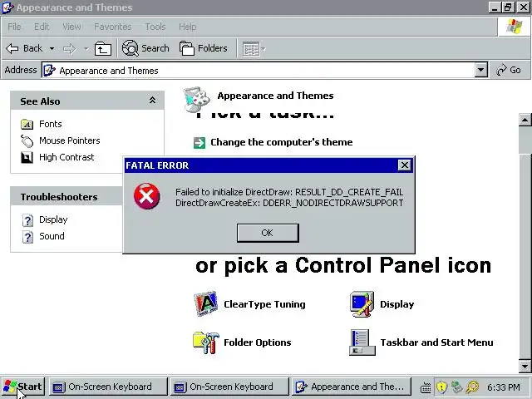This screenshot has height=399, width=532.
Task: Click the 6:33 PM clock
Action: pyautogui.click(x=503, y=387)
